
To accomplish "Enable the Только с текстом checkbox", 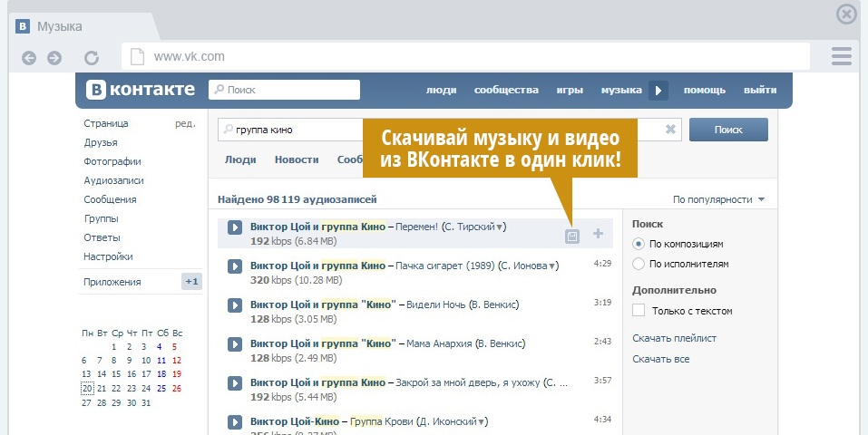I will [x=639, y=311].
